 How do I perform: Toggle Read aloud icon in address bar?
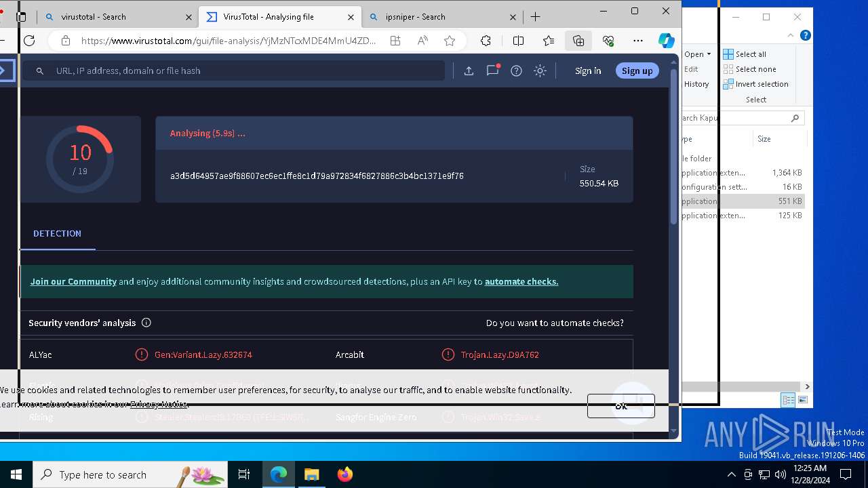422,41
